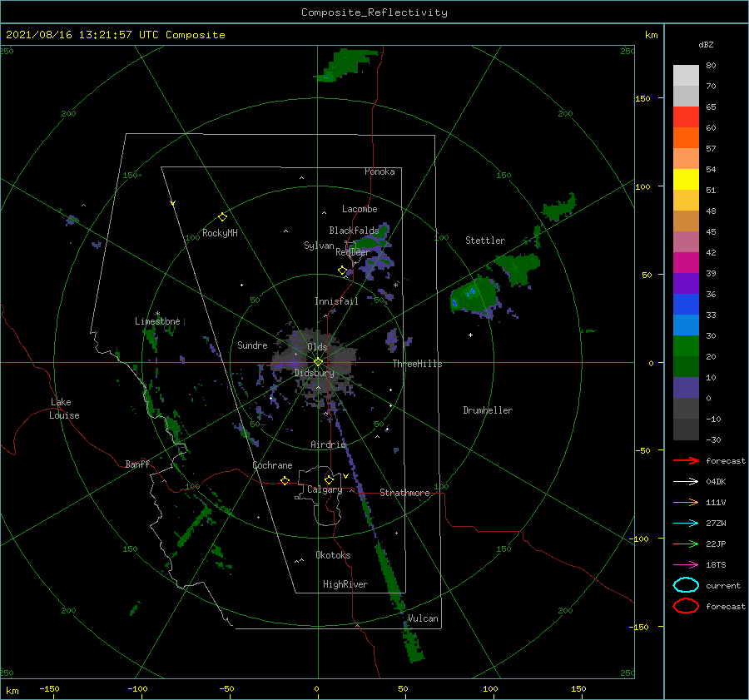
Task: Click the red forecast arrow legend icon
Action: (686, 460)
